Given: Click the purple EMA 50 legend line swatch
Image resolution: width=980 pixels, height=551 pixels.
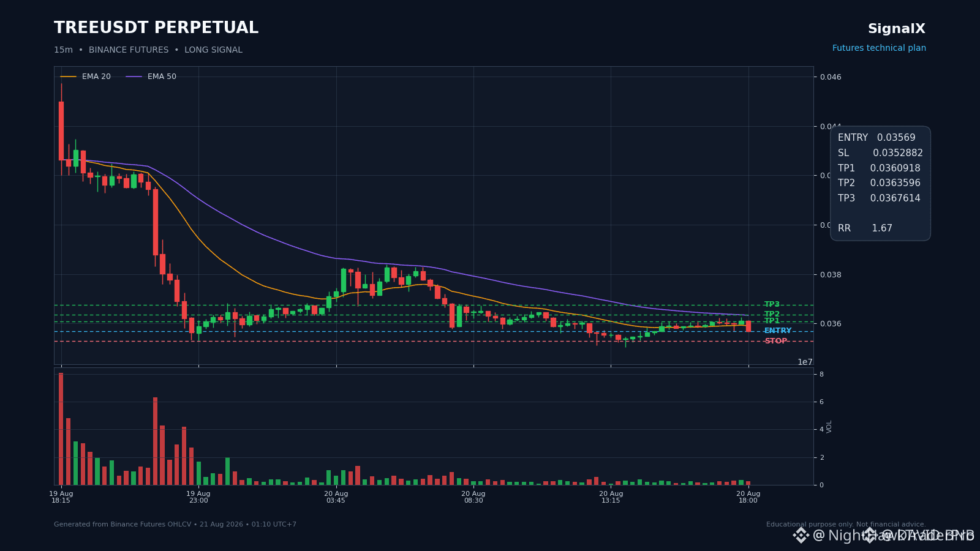Looking at the screenshot, I should coord(134,77).
